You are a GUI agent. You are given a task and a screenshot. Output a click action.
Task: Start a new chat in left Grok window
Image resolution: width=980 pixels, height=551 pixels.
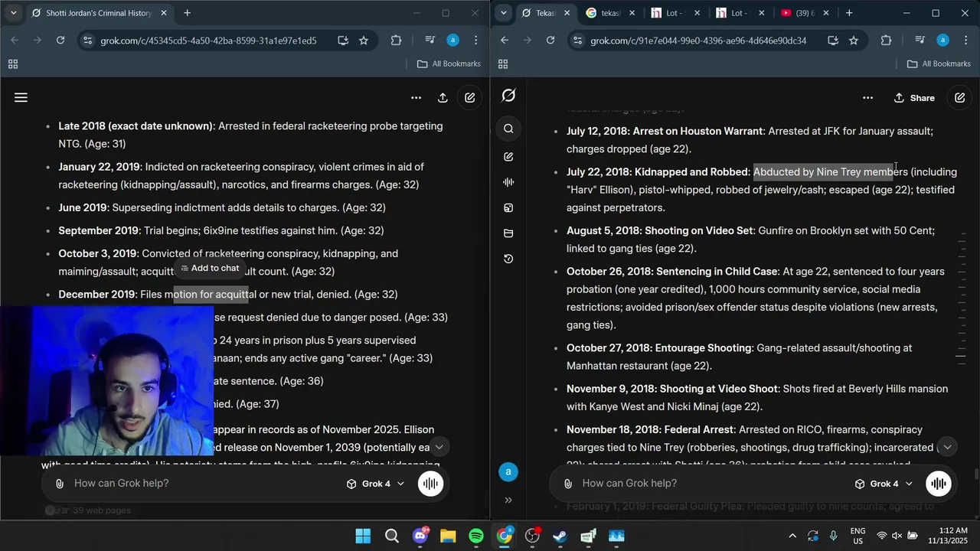[x=469, y=97]
